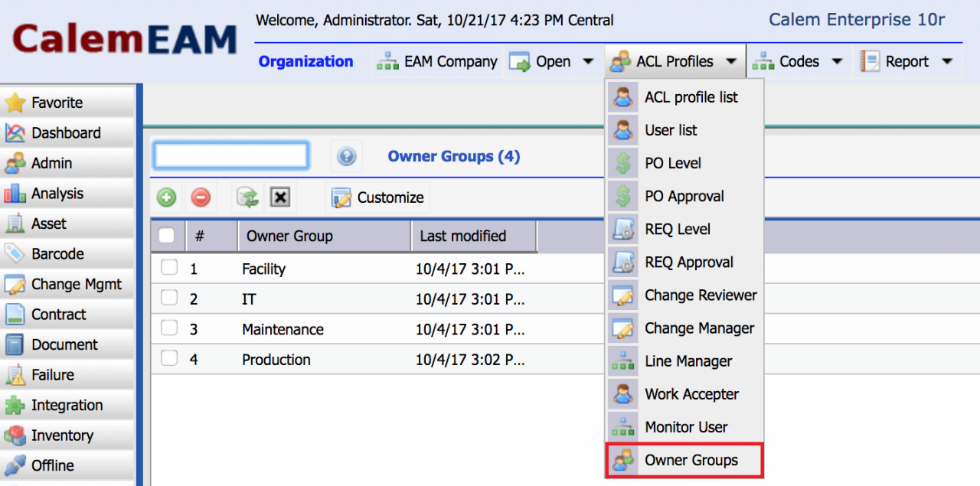Click the # column header
This screenshot has width=980, height=486.
(212, 236)
